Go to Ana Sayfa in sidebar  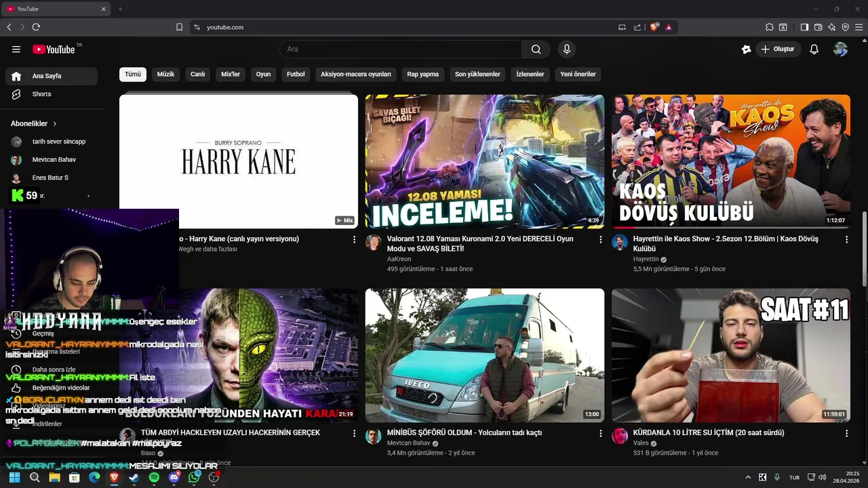[52, 76]
